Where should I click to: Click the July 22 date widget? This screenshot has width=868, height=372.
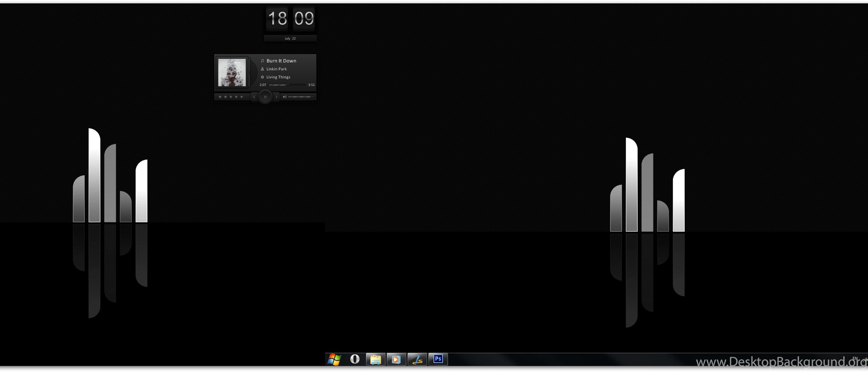pos(290,38)
